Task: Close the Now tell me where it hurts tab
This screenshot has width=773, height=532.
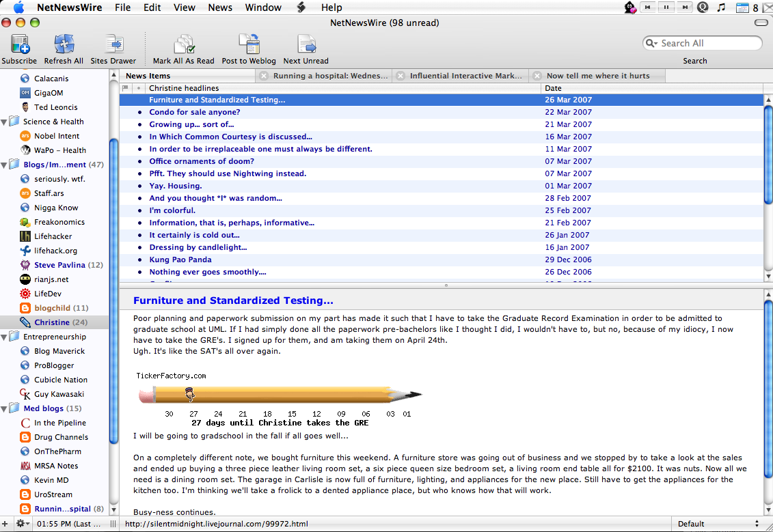Action: click(537, 76)
